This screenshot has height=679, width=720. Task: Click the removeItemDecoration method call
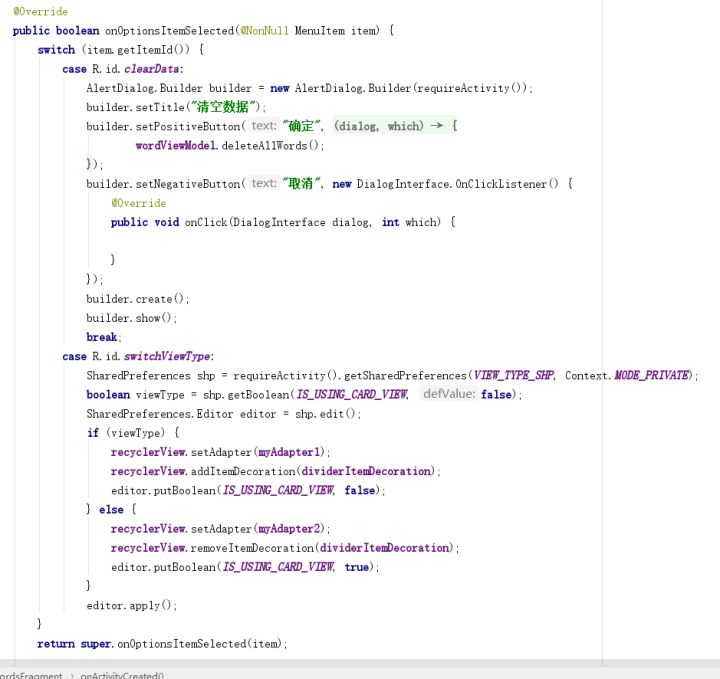252,548
